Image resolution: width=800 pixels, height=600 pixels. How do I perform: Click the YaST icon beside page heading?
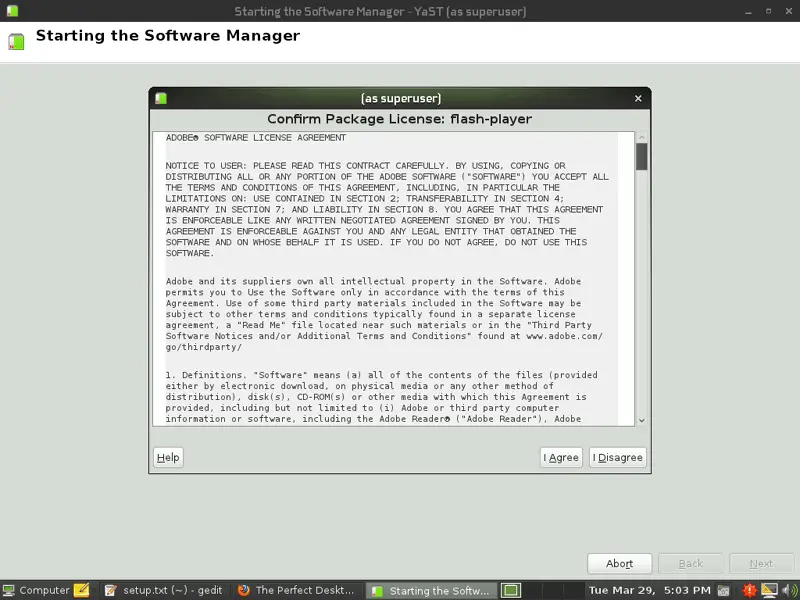[x=16, y=41]
